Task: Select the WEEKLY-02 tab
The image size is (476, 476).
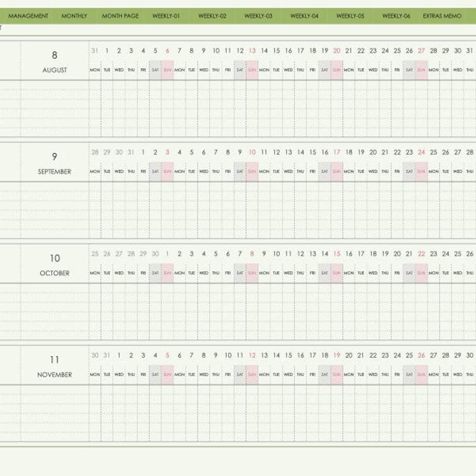Action: tap(212, 16)
